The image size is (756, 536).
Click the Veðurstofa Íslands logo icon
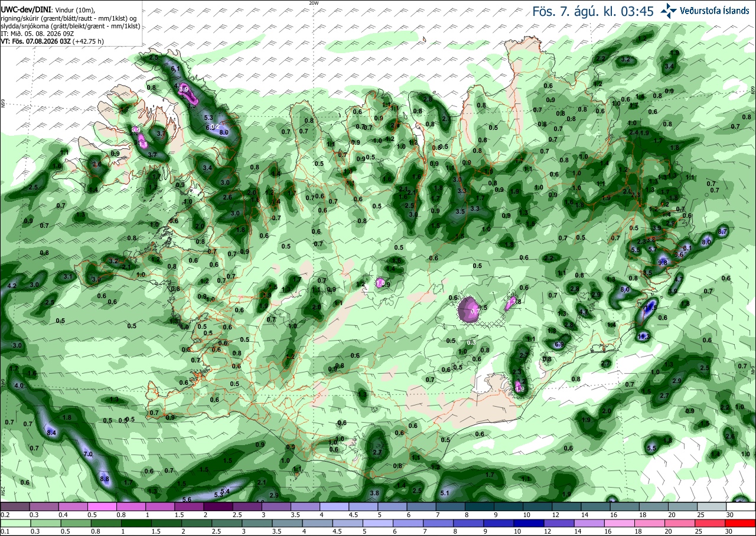[x=669, y=11]
